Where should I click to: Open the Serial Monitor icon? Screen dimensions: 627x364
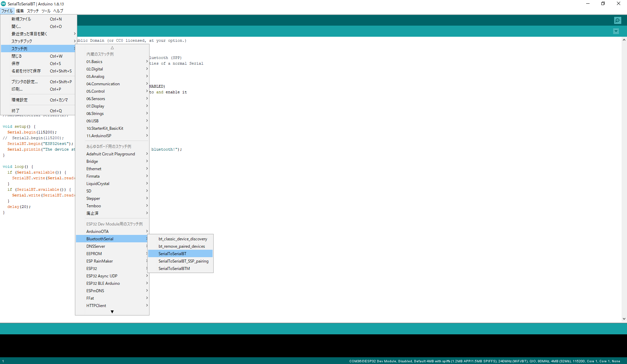(x=618, y=20)
